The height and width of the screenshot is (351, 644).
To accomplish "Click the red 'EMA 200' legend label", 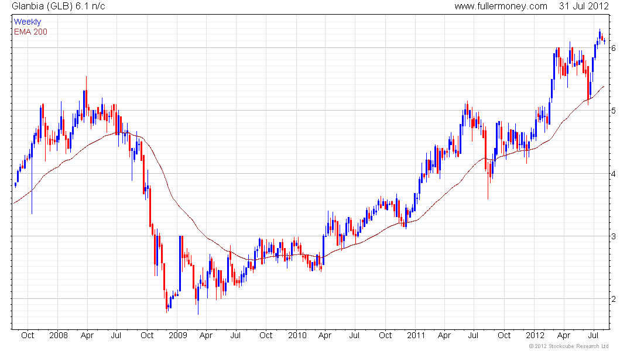I will click(31, 32).
